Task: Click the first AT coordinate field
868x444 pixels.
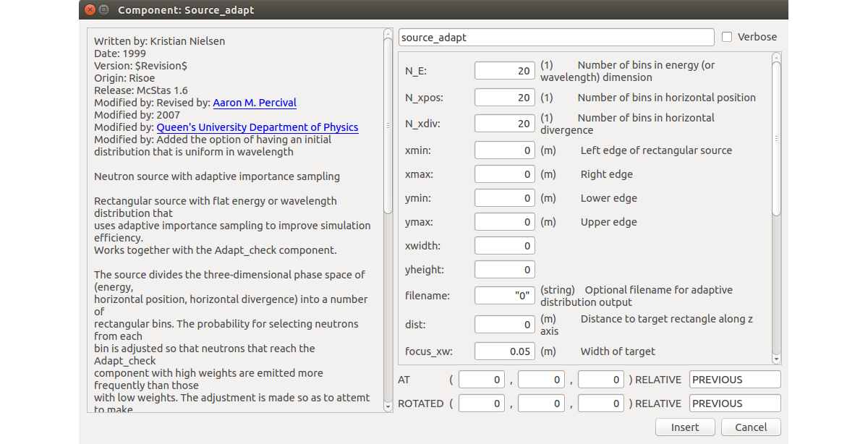Action: click(482, 380)
